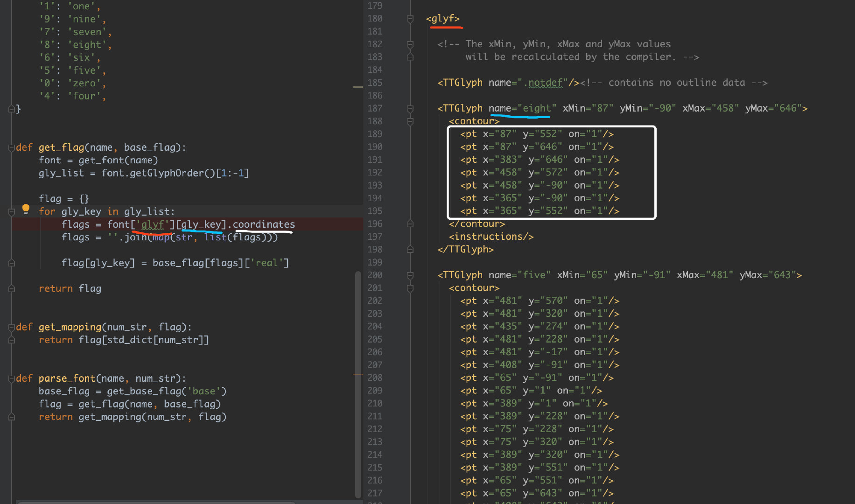
Task: Click fold end marker beside closing brace
Action: click(12, 109)
